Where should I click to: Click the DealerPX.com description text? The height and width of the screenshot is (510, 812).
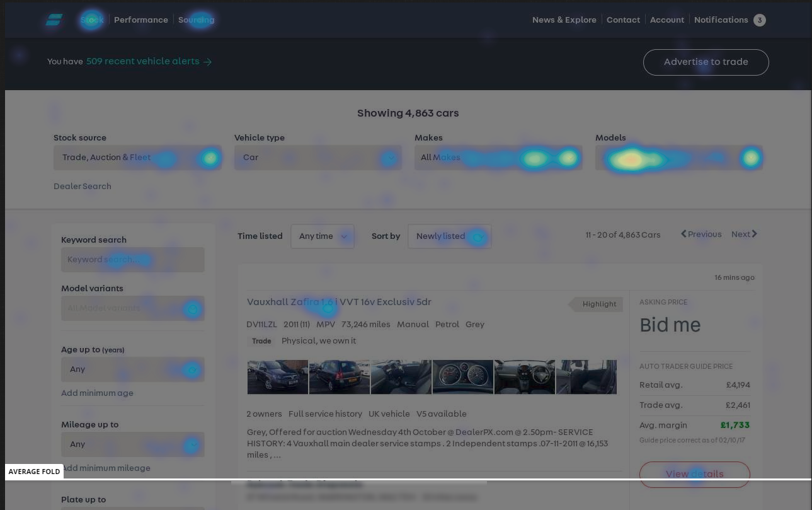(x=484, y=432)
